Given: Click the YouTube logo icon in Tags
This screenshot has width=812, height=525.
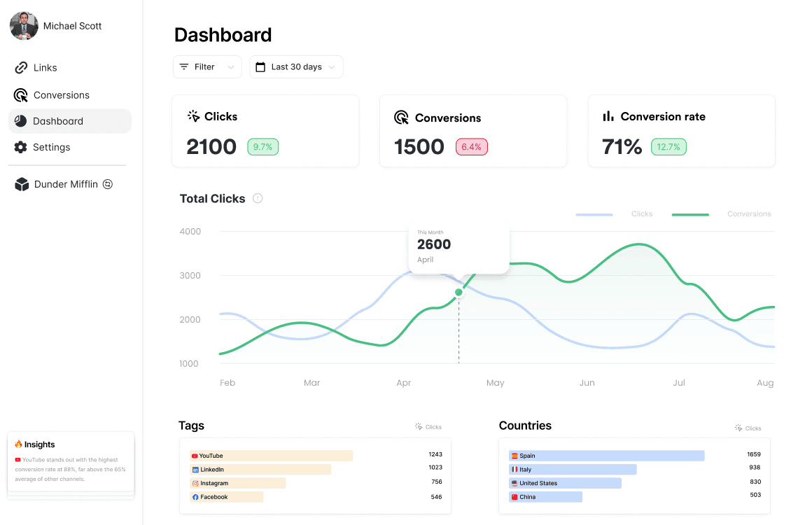Looking at the screenshot, I should [195, 456].
